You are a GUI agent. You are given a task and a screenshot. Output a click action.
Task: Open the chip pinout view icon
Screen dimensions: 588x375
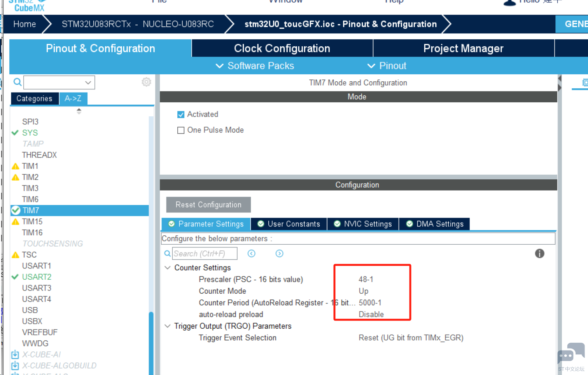click(584, 82)
